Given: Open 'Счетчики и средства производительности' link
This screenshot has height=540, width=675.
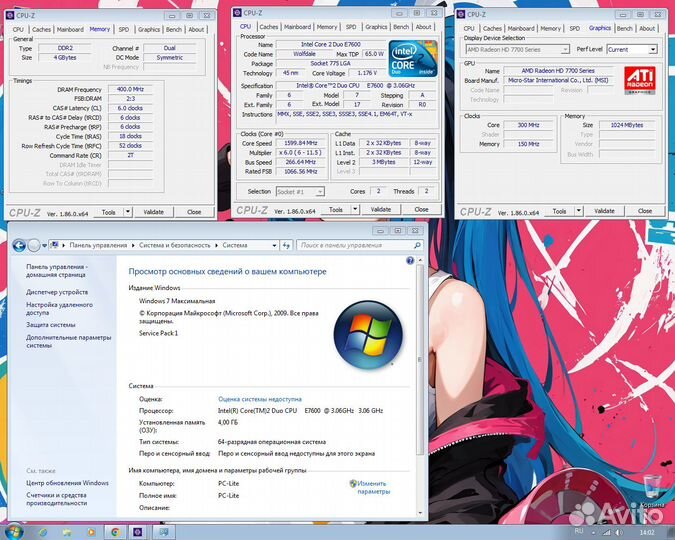Looking at the screenshot, I should pyautogui.click(x=56, y=499).
